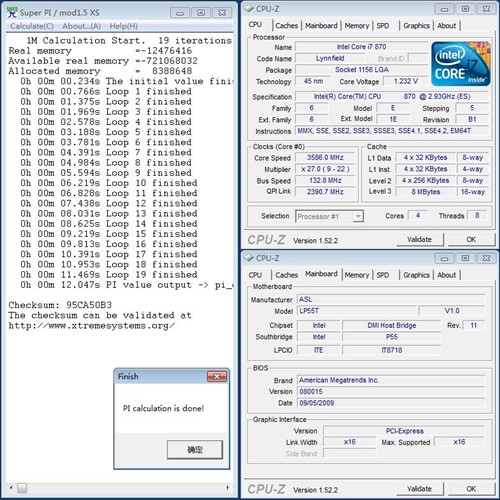The image size is (500, 500).
Task: Click the Bus Speed value 132.8 MHz
Action: 325,181
